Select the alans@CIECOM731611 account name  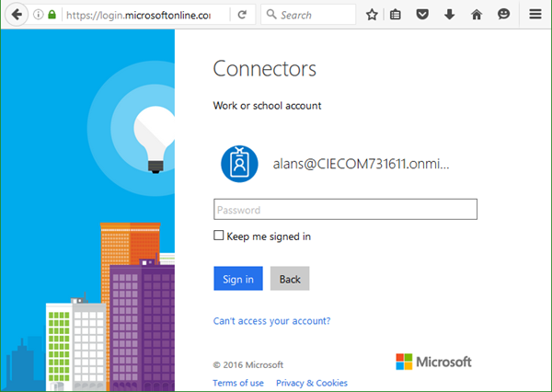(x=361, y=164)
